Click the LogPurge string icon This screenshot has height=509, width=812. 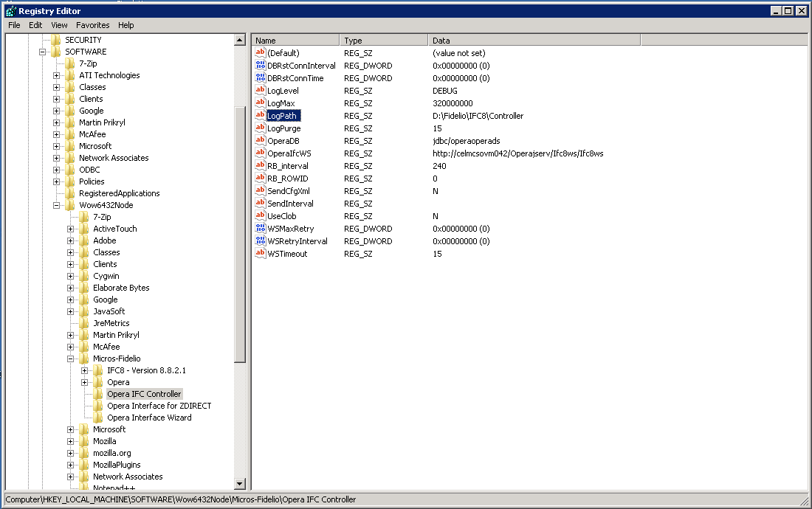[x=260, y=128]
